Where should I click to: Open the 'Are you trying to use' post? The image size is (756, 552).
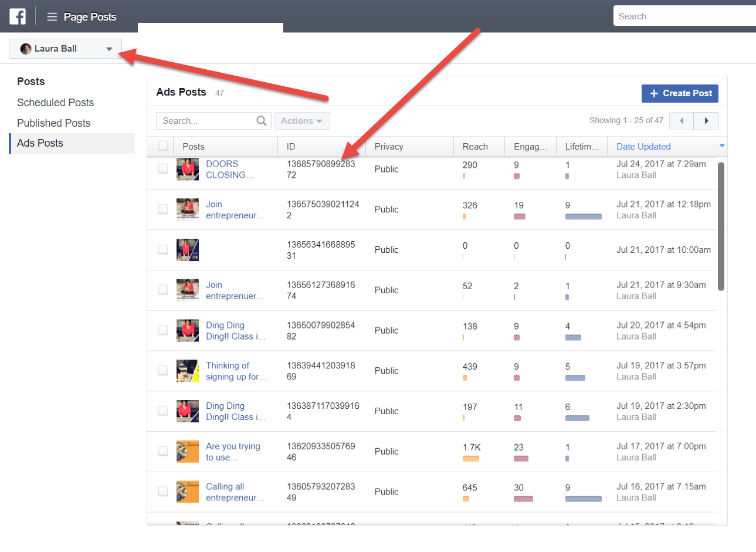[x=233, y=452]
